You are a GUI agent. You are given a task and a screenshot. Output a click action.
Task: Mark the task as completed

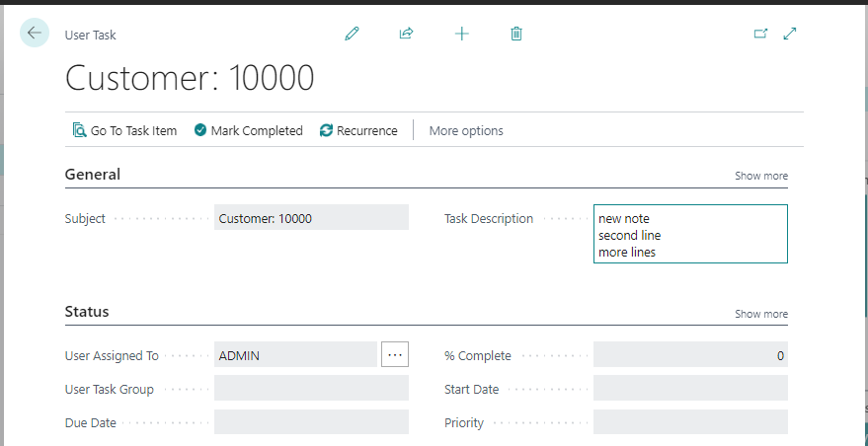click(248, 130)
